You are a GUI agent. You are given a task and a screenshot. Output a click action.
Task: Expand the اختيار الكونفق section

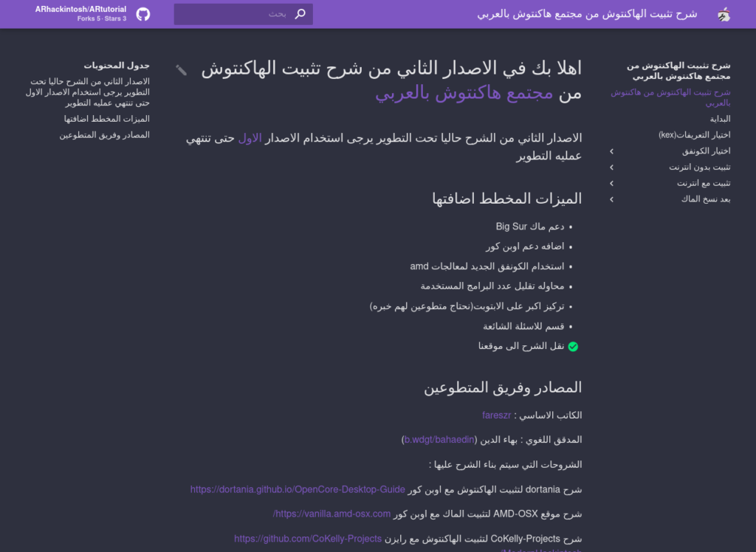tap(611, 151)
